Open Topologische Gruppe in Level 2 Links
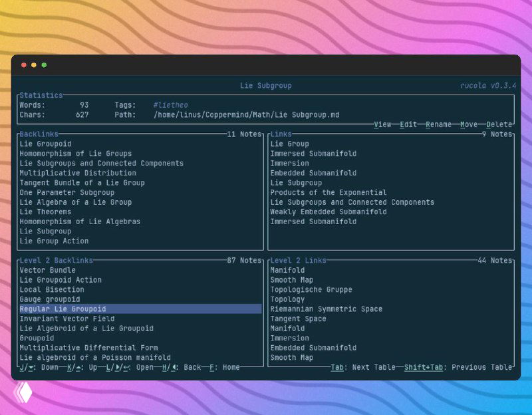The width and height of the screenshot is (532, 415). click(x=311, y=290)
